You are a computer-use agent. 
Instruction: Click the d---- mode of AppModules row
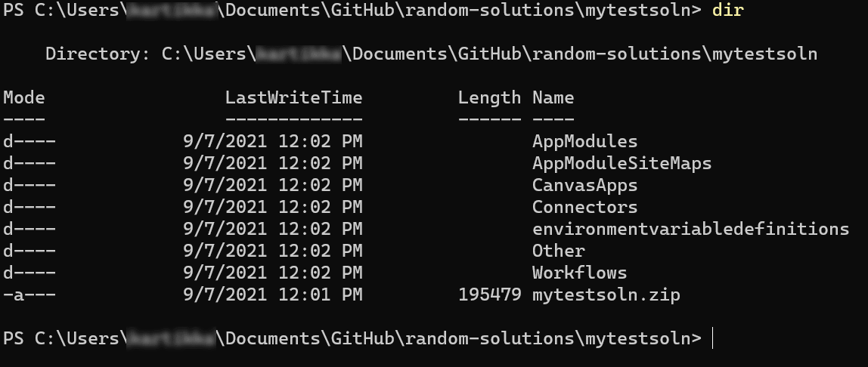click(29, 141)
